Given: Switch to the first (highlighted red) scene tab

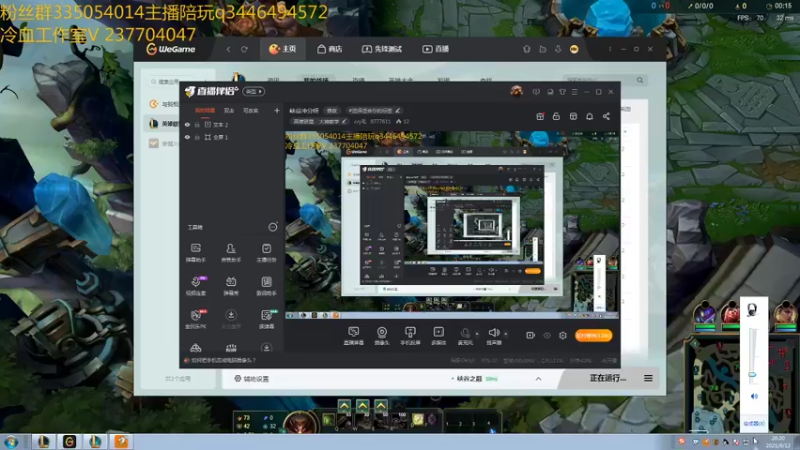Looking at the screenshot, I should (205, 110).
